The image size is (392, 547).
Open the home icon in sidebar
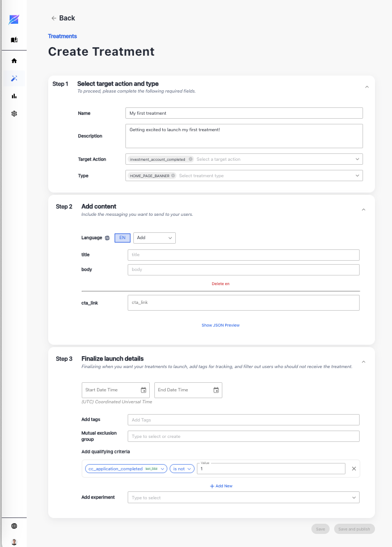click(14, 61)
